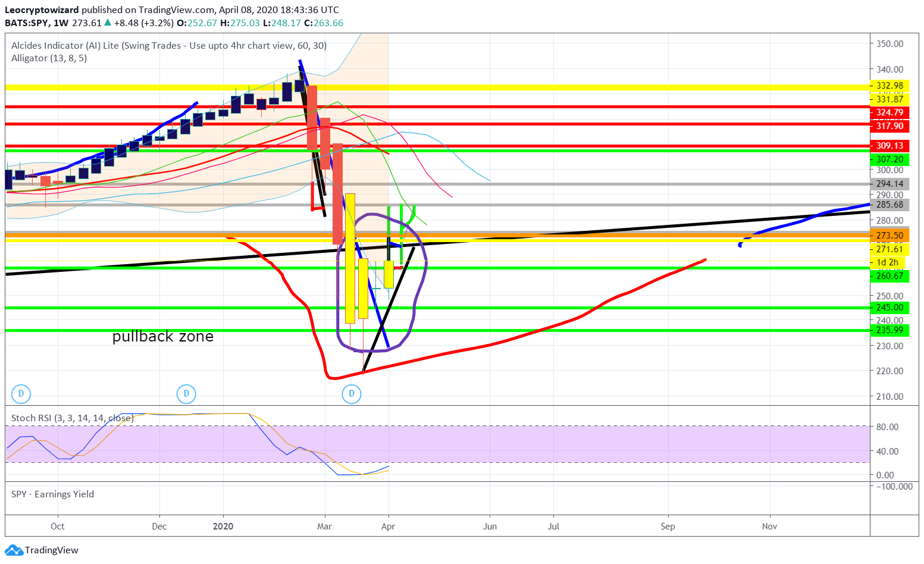Click the "pullback zone" text annotation

click(x=163, y=337)
